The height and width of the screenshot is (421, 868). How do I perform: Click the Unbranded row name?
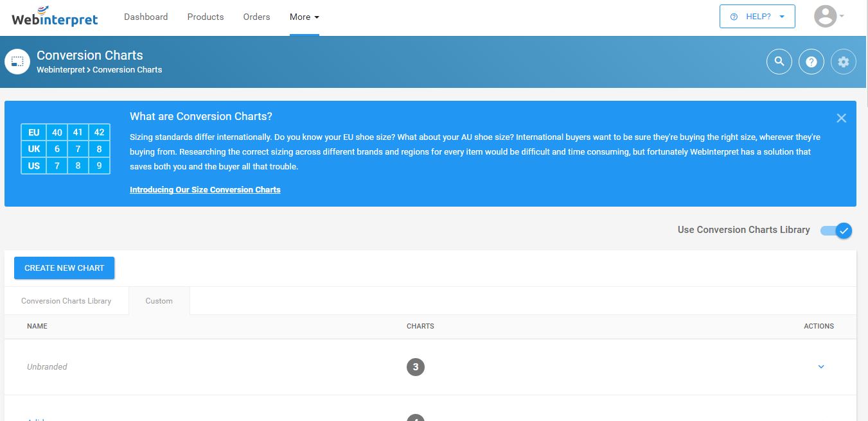coord(47,367)
